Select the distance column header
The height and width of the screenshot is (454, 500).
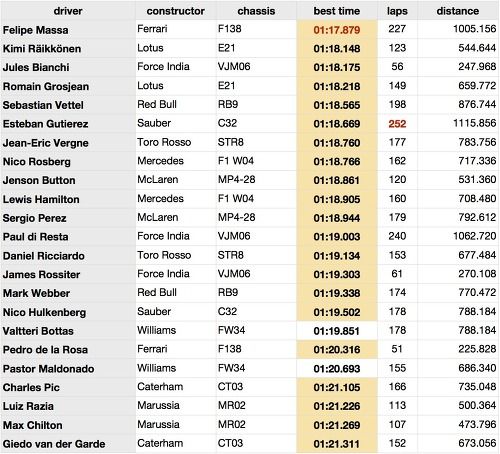pos(458,11)
